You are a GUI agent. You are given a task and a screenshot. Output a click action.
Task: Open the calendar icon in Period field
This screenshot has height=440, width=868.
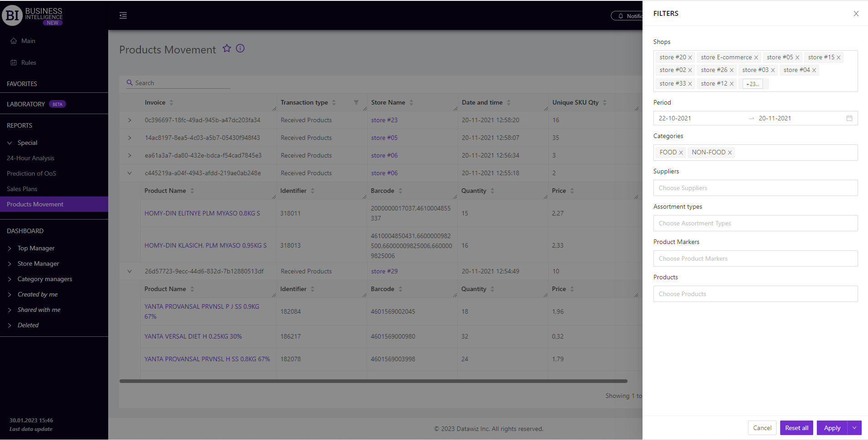click(849, 118)
